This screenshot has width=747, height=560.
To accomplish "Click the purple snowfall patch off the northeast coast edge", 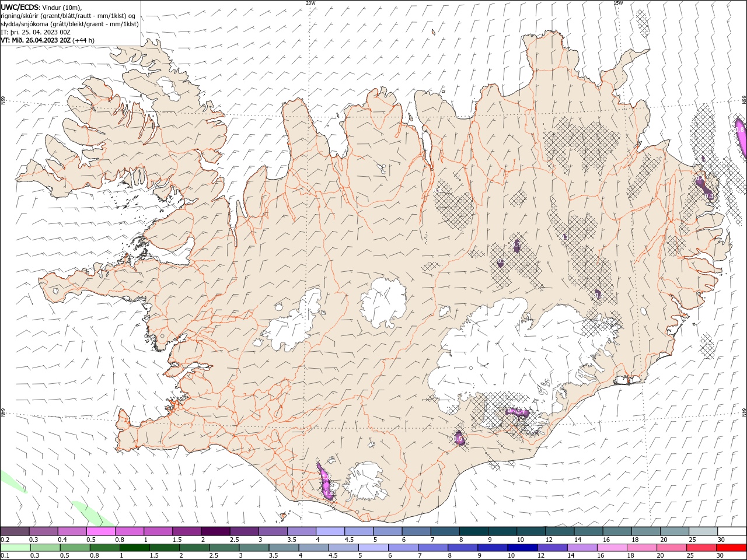I will pos(740,138).
